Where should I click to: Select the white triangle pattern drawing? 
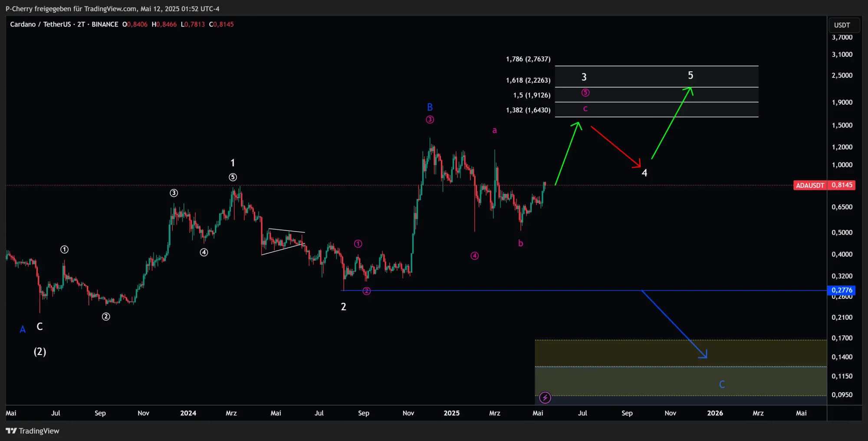(283, 242)
